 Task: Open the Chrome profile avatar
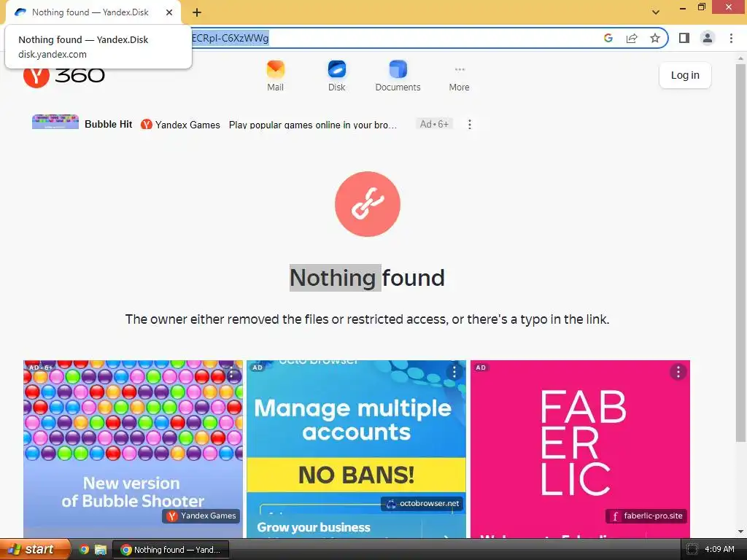(x=708, y=38)
